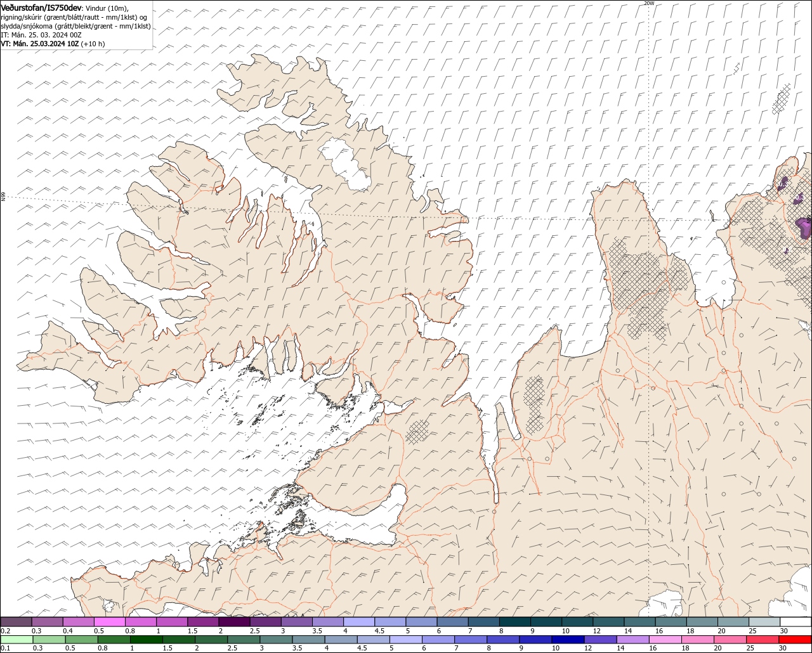Screen dimensions: 812x653
Task: Pick the 14 swatch in upper legend row
Action: click(640, 622)
